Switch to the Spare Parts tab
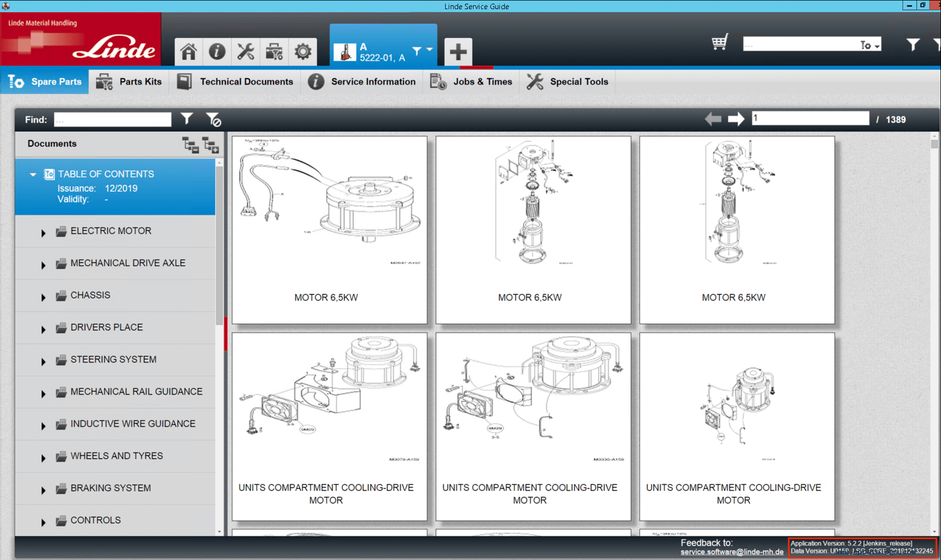 [x=45, y=81]
